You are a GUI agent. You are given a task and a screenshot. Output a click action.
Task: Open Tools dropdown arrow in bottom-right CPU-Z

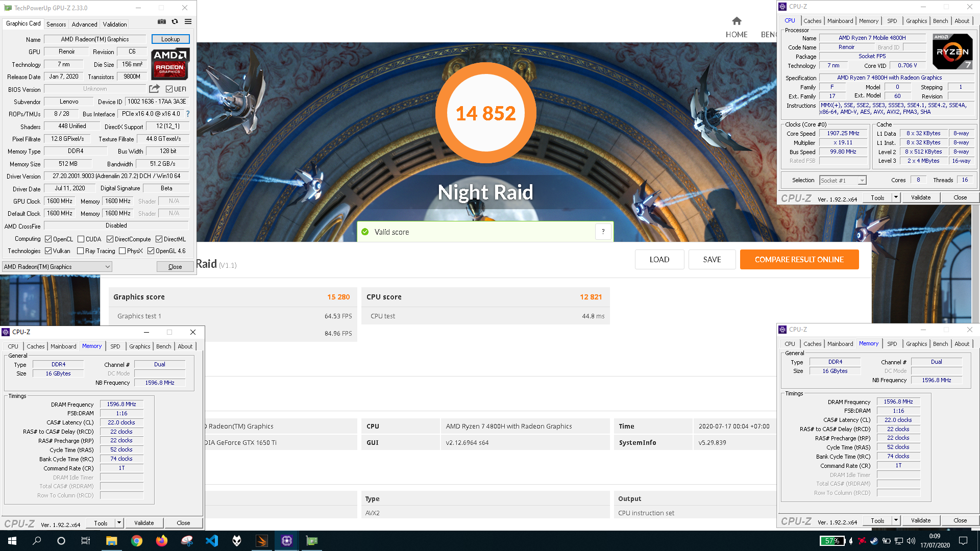[x=896, y=520]
